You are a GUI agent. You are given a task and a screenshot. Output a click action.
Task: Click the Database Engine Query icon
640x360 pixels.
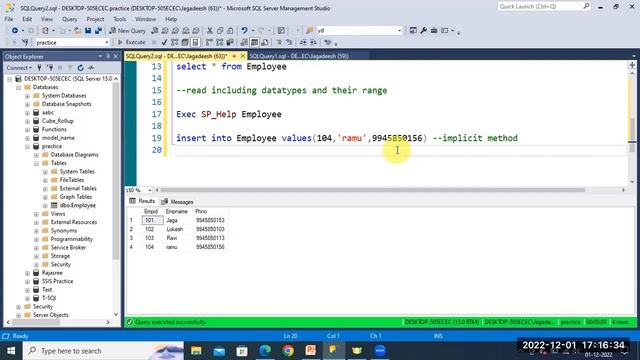click(x=154, y=31)
